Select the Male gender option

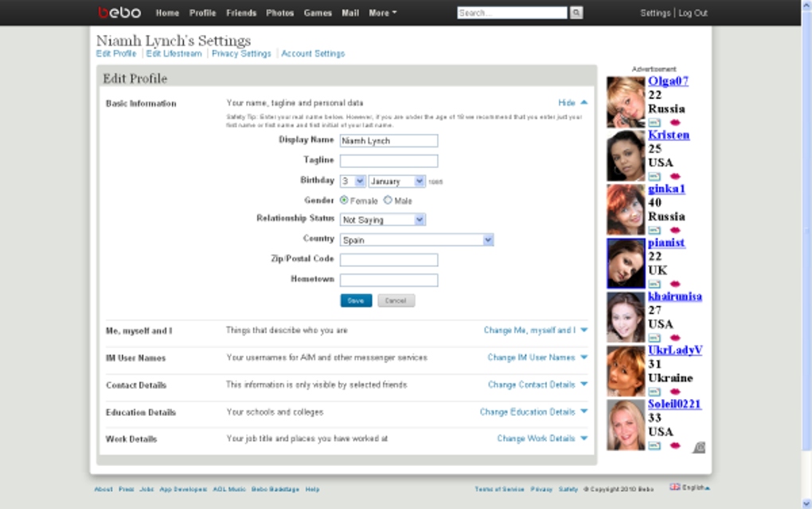point(388,200)
